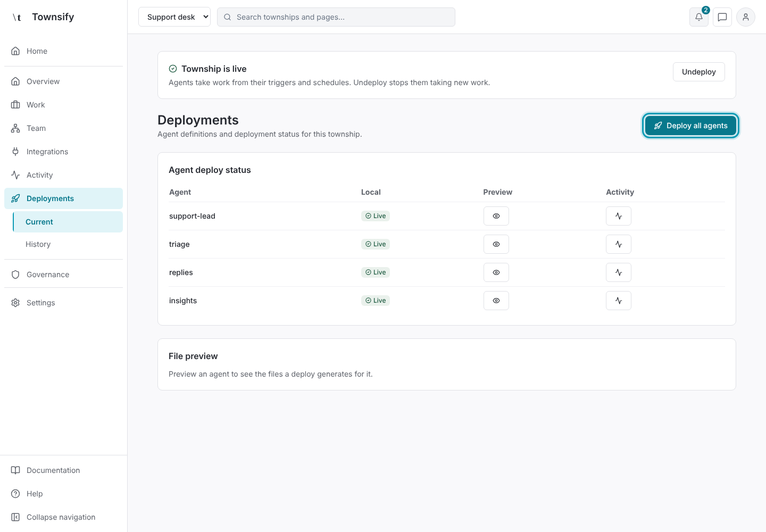This screenshot has height=532, width=766.
Task: Open the Team page
Action: 64,128
